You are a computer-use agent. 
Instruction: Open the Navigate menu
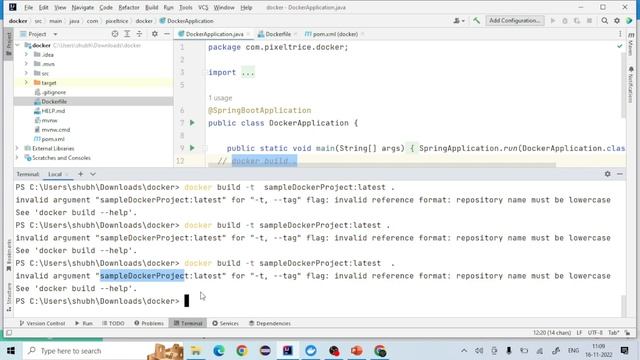[82, 7]
